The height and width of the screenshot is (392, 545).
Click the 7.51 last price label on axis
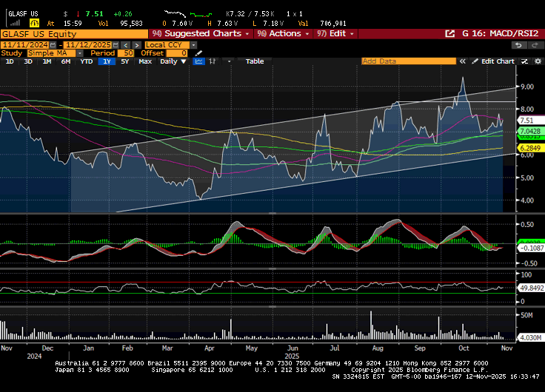(530, 121)
